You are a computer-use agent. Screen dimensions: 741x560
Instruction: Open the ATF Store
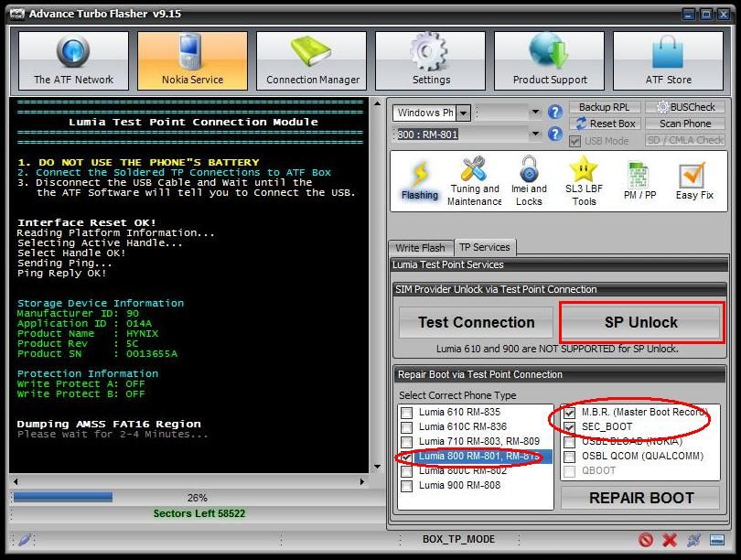tap(668, 60)
